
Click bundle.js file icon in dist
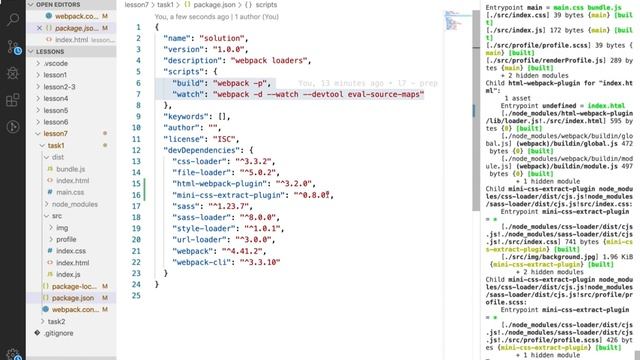click(x=50, y=169)
